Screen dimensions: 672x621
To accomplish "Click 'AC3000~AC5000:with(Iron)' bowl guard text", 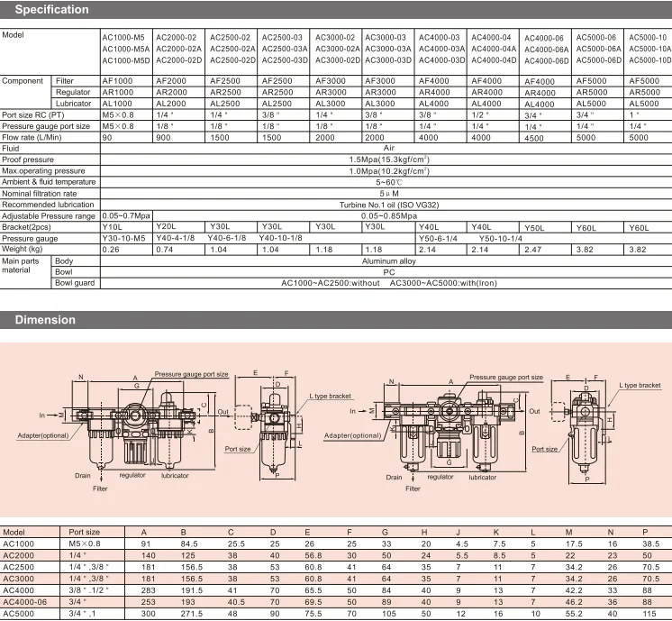I will (443, 283).
